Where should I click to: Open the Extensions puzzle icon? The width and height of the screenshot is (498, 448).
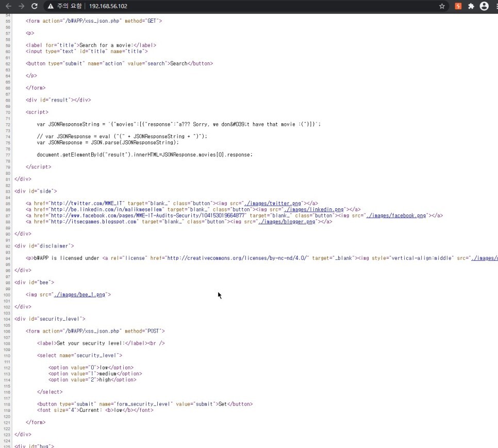(x=471, y=6)
